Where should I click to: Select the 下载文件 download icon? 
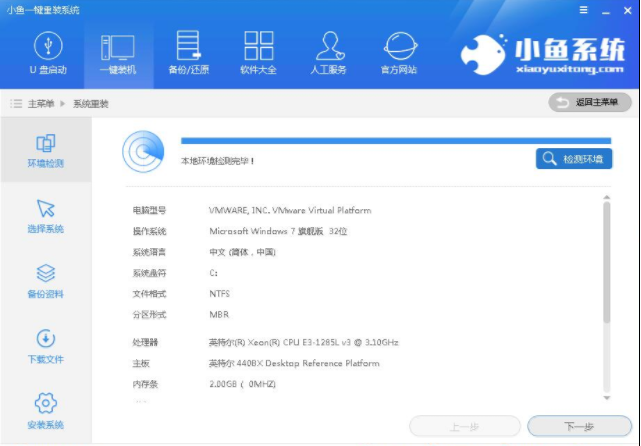(45, 338)
